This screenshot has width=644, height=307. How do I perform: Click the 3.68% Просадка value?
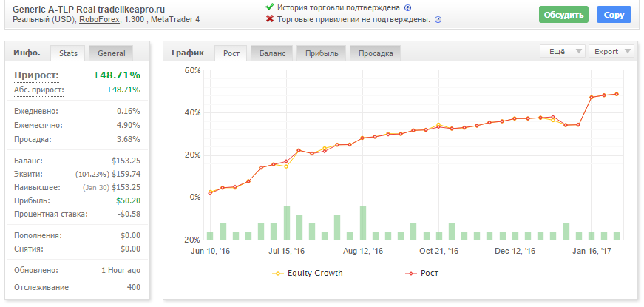128,139
